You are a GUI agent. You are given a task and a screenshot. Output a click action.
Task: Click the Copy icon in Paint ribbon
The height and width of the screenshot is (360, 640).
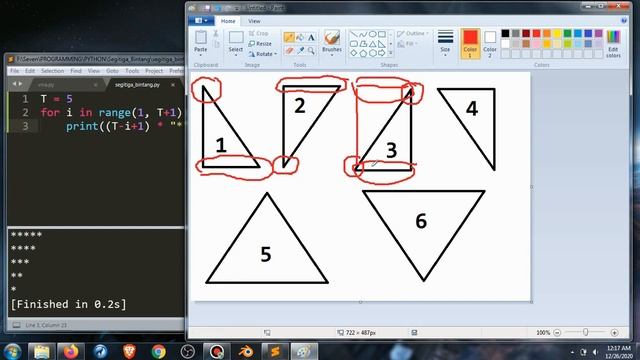click(x=216, y=44)
